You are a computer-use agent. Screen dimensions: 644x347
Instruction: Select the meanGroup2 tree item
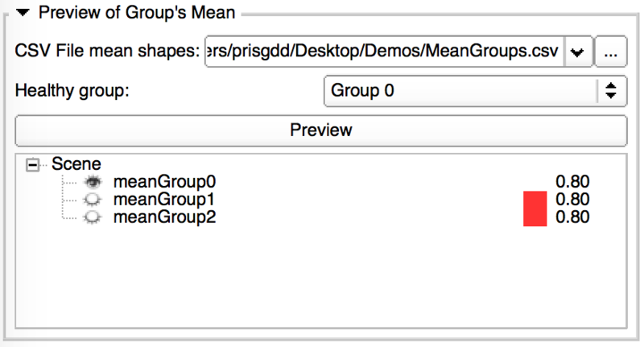165,217
